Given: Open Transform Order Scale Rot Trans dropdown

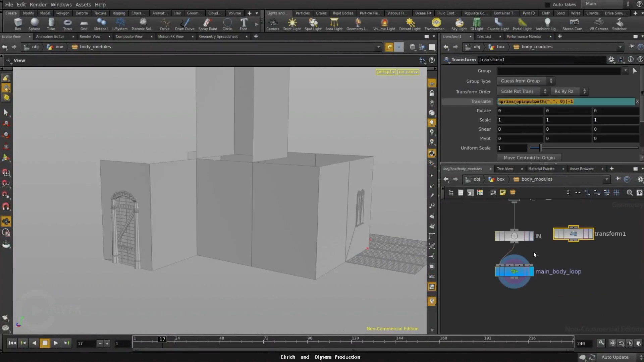Looking at the screenshot, I should (x=523, y=92).
